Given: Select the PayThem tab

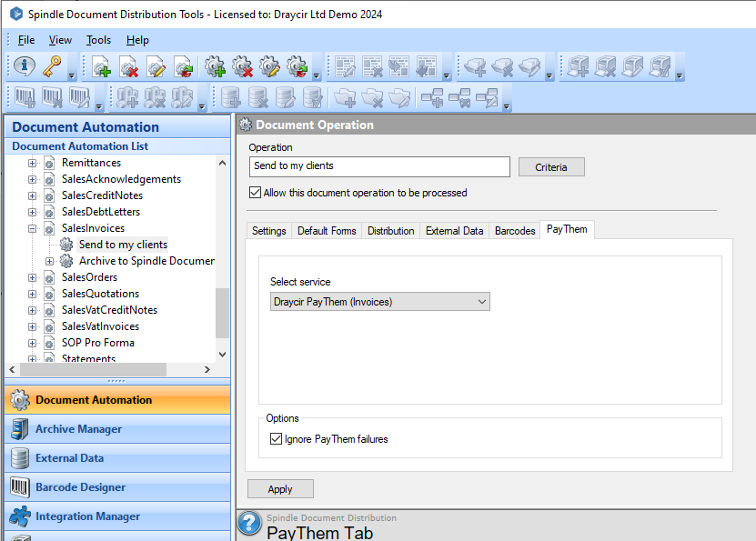Looking at the screenshot, I should [x=567, y=229].
